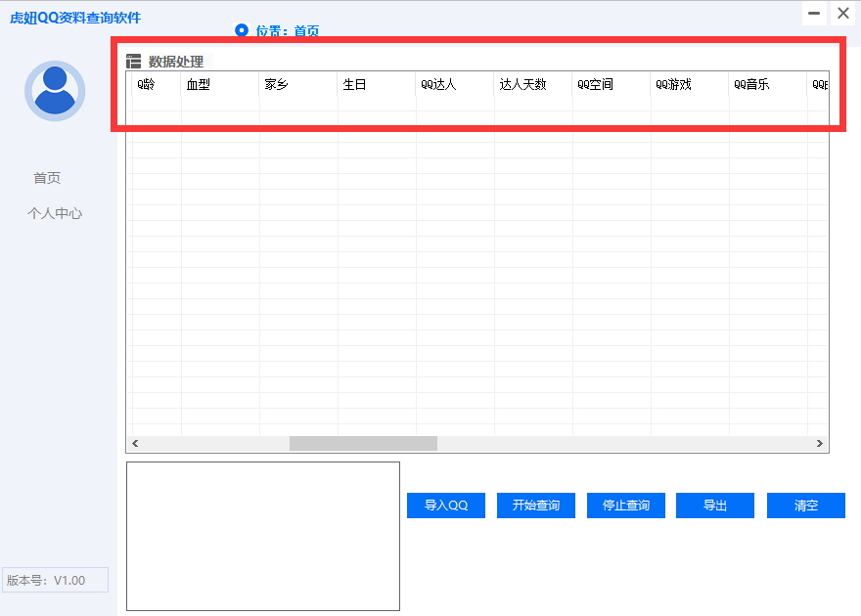Viewport: 861px width, 616px height.
Task: Click the app title text at top left
Action: pos(75,18)
